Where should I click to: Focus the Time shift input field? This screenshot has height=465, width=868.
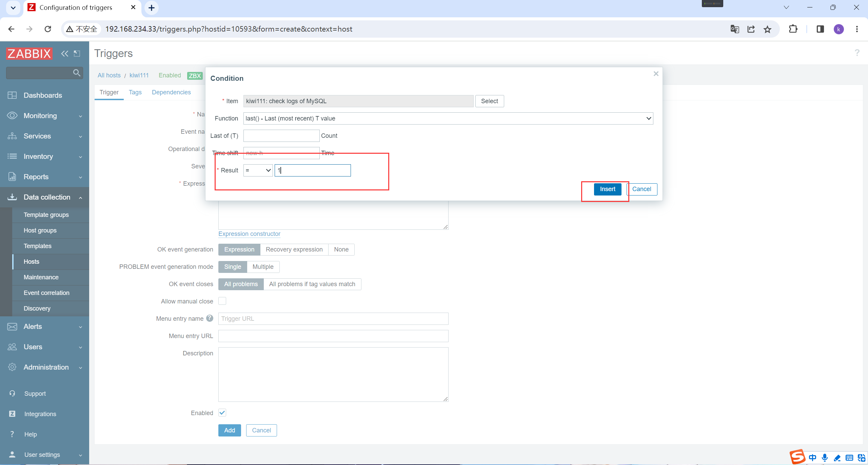point(281,153)
